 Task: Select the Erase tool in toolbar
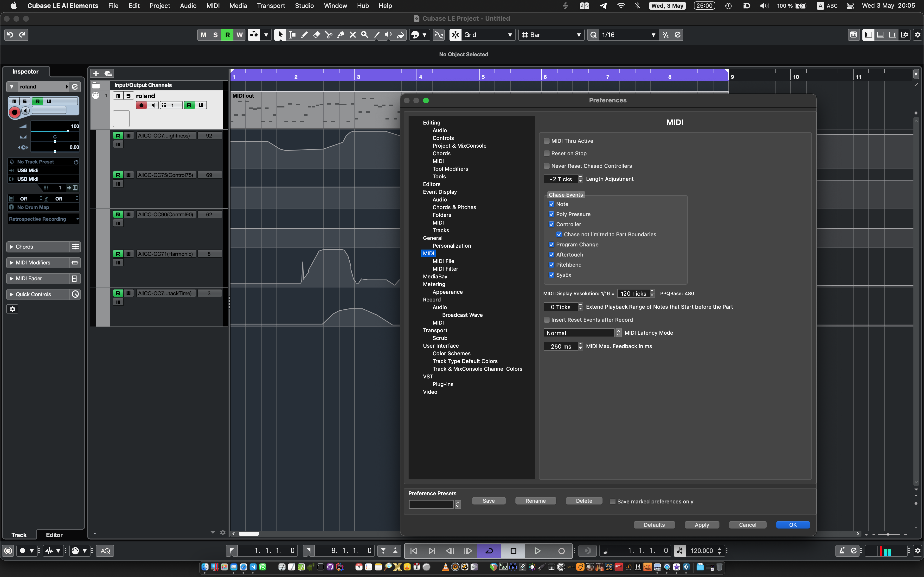pyautogui.click(x=316, y=35)
